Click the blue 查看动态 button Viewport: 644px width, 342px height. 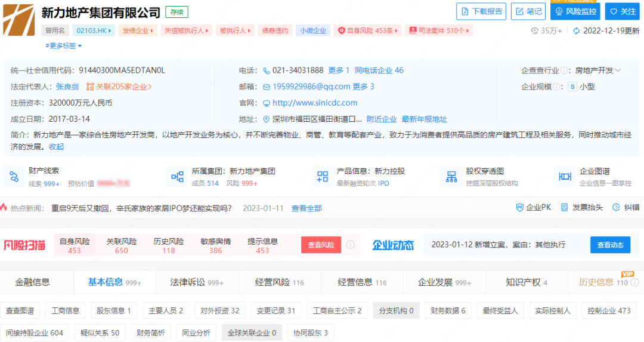point(610,245)
